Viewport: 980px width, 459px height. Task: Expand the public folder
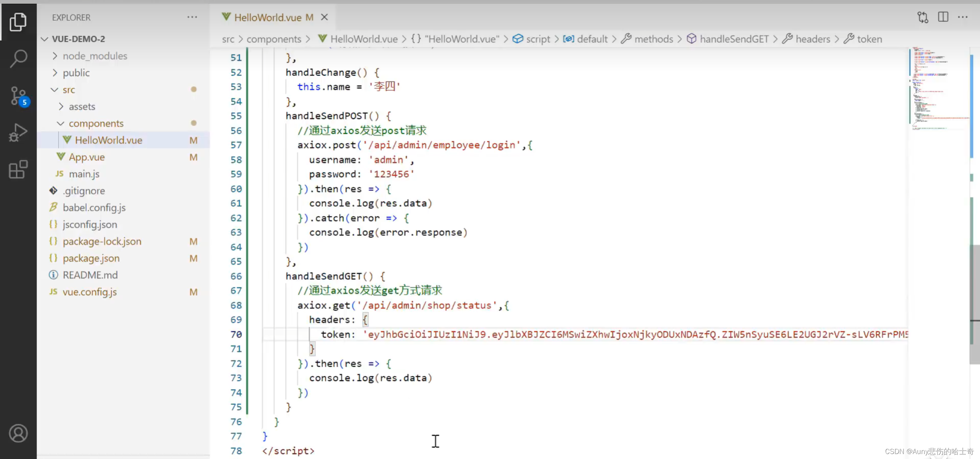[76, 73]
